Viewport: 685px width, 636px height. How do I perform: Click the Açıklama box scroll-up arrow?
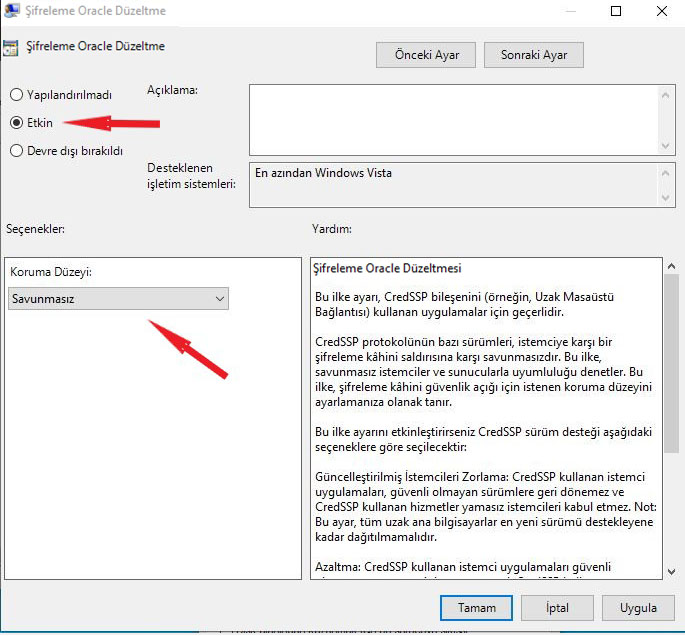point(665,95)
